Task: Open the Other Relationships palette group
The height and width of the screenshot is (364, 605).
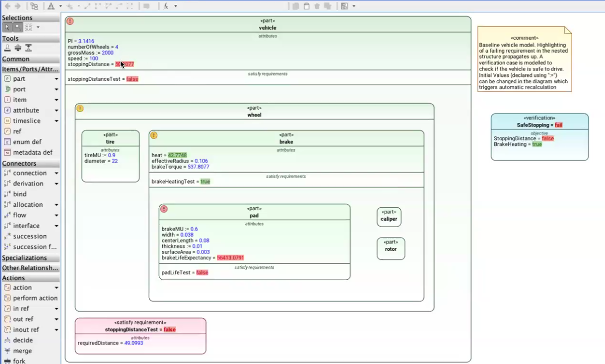Action: click(30, 268)
